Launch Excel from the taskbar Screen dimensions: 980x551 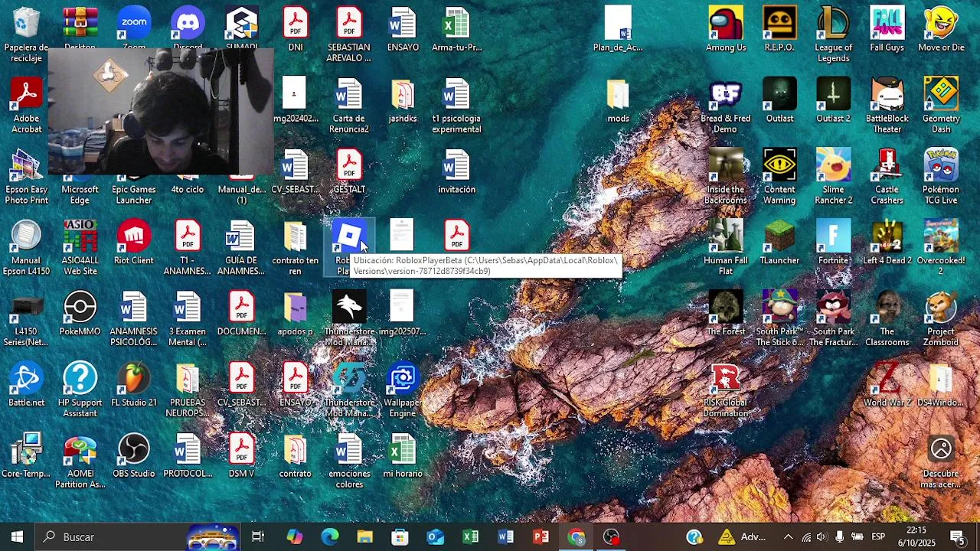click(470, 536)
